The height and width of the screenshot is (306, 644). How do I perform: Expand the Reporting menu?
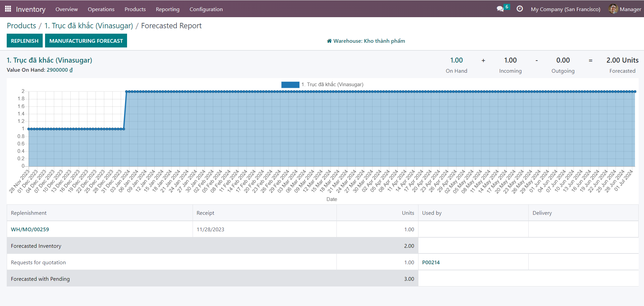tap(167, 9)
